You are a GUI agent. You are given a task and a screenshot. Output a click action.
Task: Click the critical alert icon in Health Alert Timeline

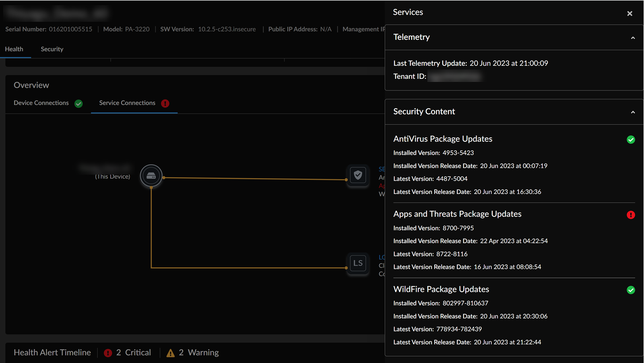click(108, 353)
